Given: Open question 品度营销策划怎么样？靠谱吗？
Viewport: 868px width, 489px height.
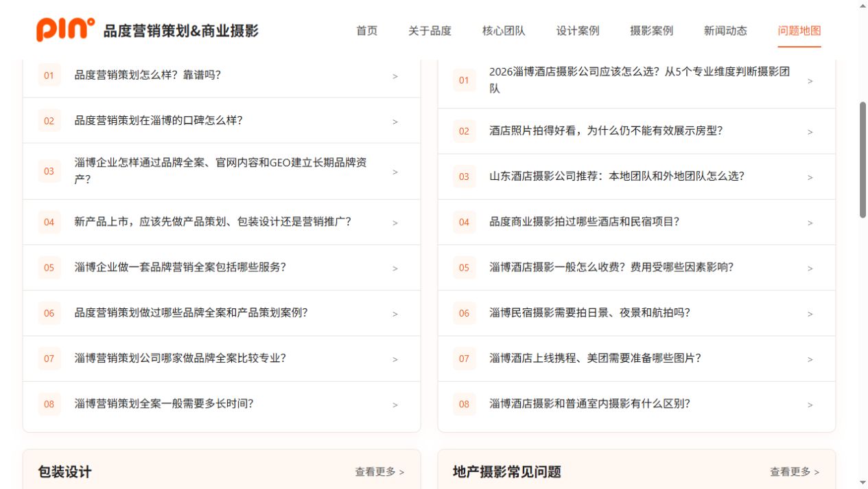Looking at the screenshot, I should 222,76.
